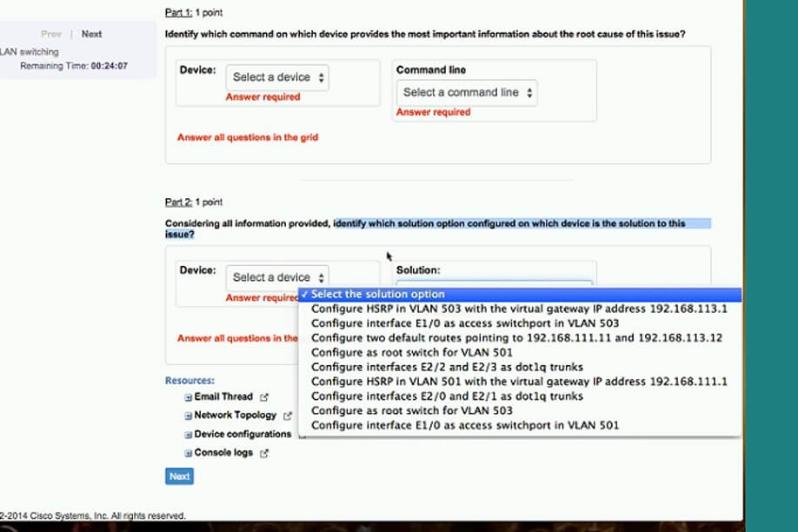Select HSRP in VLAN 501 gateway 192.168.111.1 option
Image resolution: width=798 pixels, height=532 pixels.
tap(519, 382)
